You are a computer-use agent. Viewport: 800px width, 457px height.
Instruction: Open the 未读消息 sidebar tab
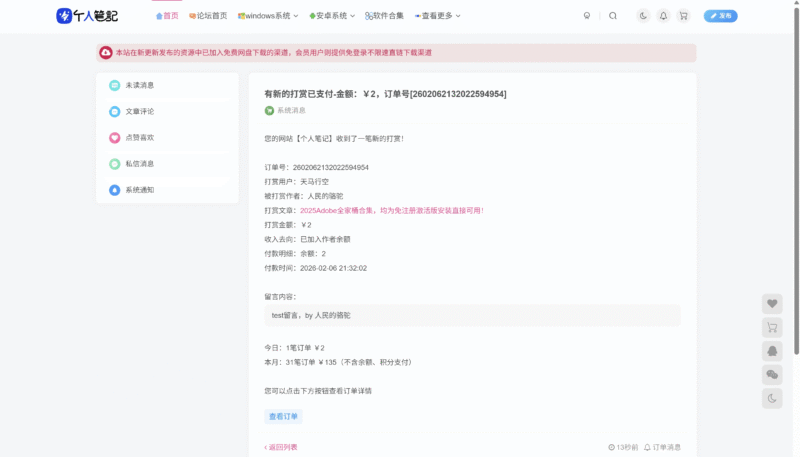coord(167,85)
